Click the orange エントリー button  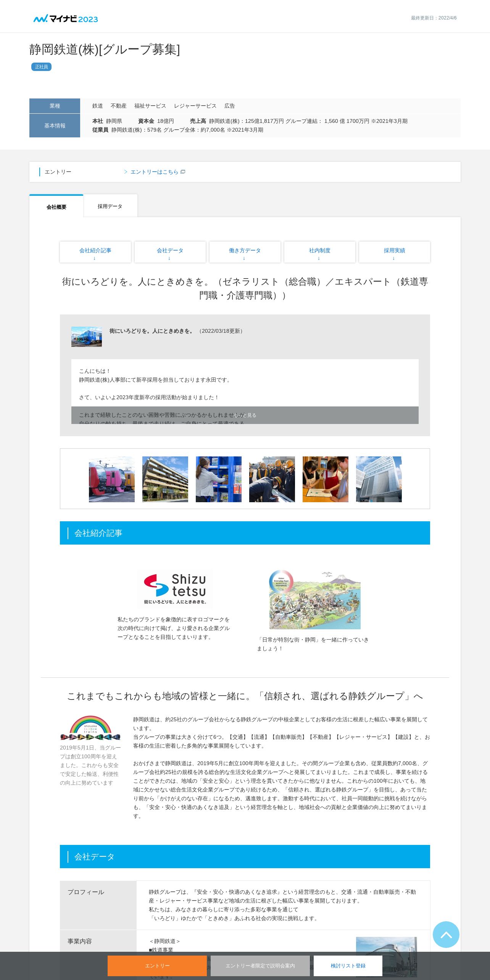point(157,965)
